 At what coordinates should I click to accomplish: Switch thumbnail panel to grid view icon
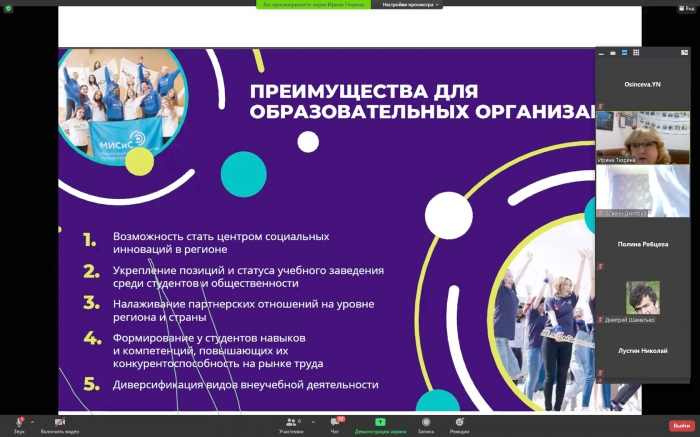(x=634, y=52)
